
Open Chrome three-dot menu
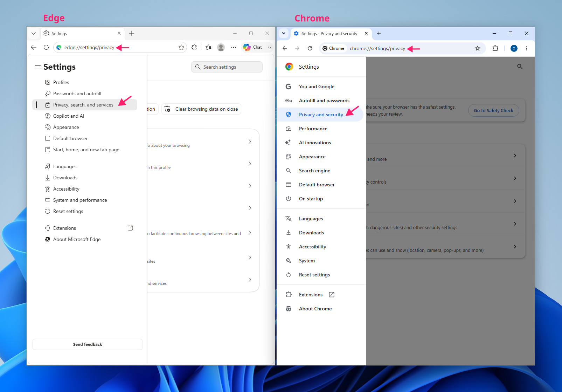point(527,48)
